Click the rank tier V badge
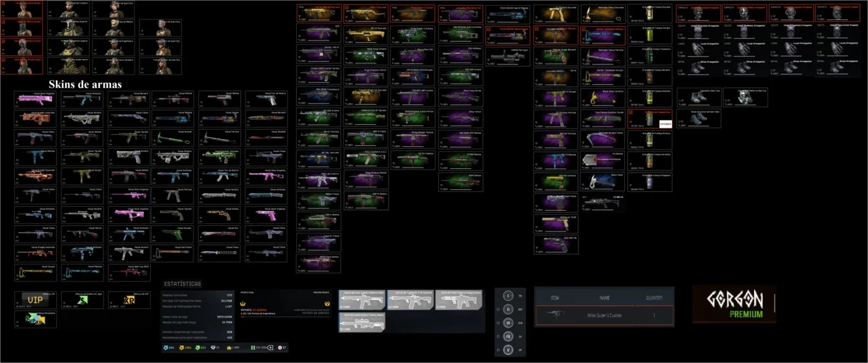This screenshot has width=868, height=363. tap(508, 350)
